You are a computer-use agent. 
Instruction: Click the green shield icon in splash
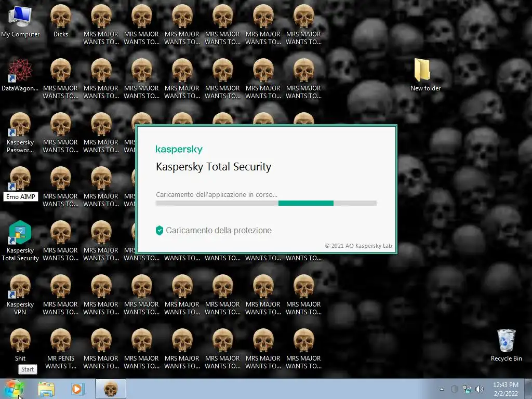click(x=159, y=230)
